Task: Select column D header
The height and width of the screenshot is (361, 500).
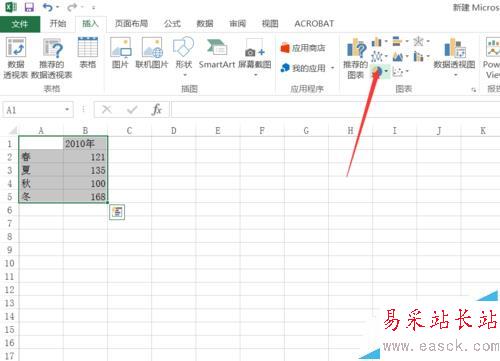Action: tap(174, 131)
